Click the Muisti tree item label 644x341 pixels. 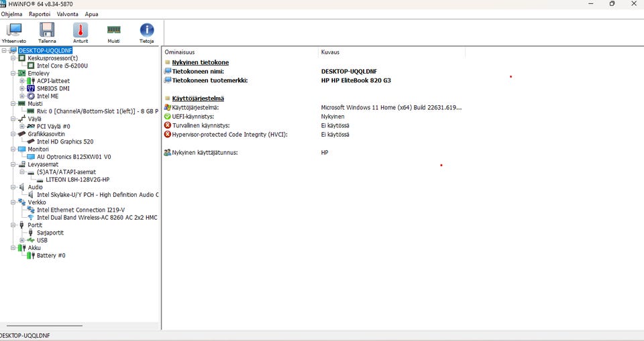[x=35, y=103]
